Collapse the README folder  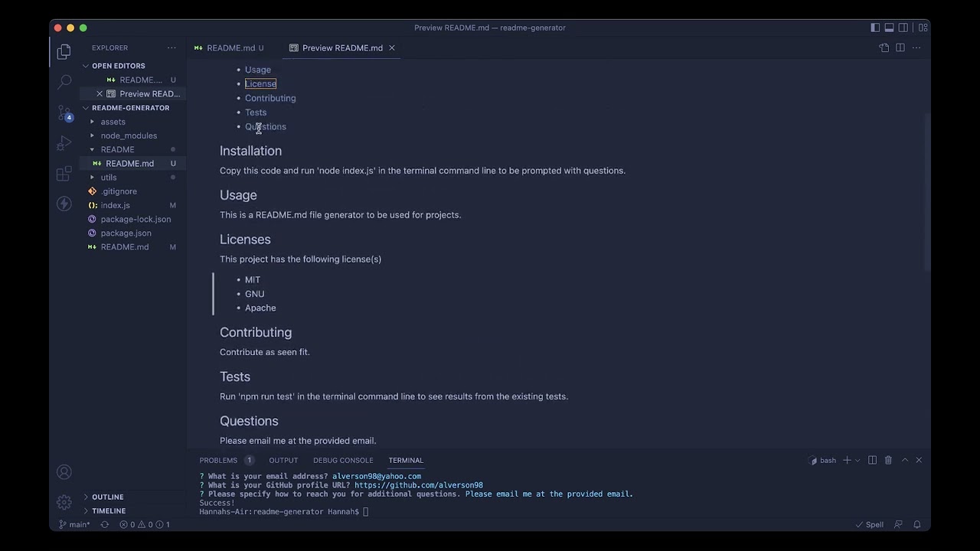pyautogui.click(x=117, y=149)
